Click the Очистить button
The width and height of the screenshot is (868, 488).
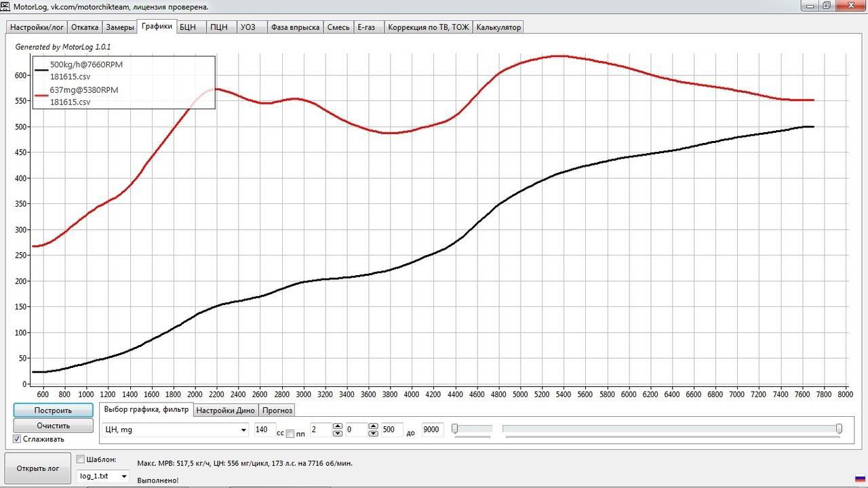(x=54, y=426)
